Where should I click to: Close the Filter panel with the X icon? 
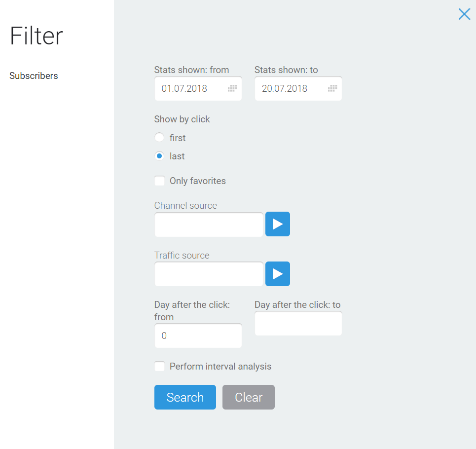(464, 14)
